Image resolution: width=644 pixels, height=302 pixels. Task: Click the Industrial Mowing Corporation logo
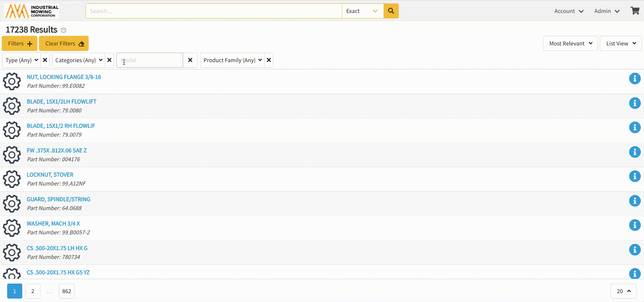[x=32, y=11]
